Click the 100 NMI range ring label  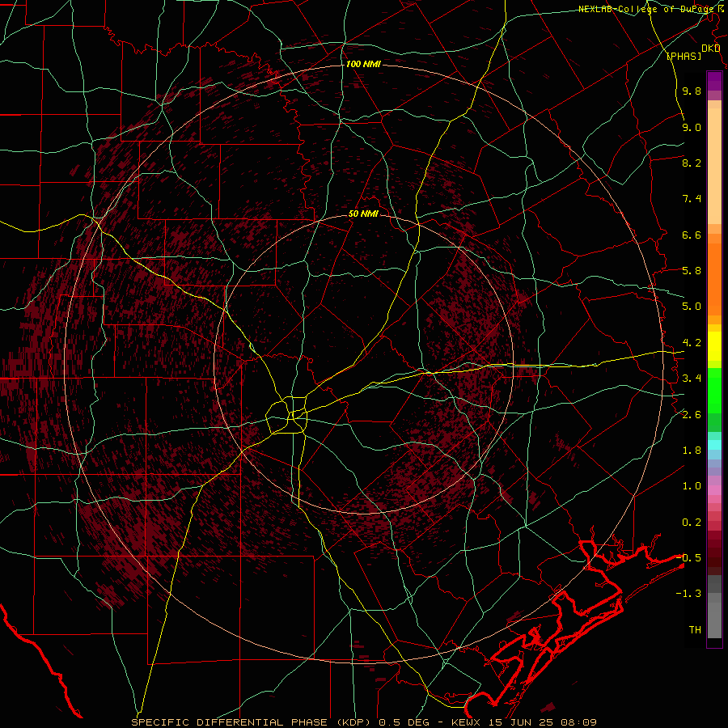tap(363, 64)
